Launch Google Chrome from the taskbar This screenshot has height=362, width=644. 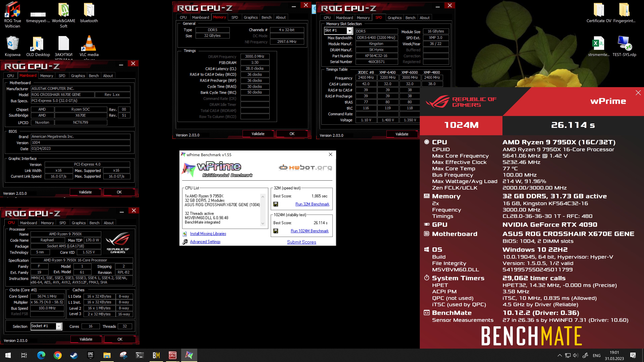click(58, 355)
